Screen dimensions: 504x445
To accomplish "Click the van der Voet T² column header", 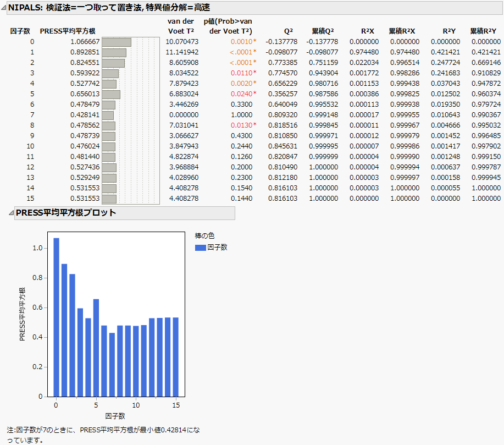I will click(181, 26).
